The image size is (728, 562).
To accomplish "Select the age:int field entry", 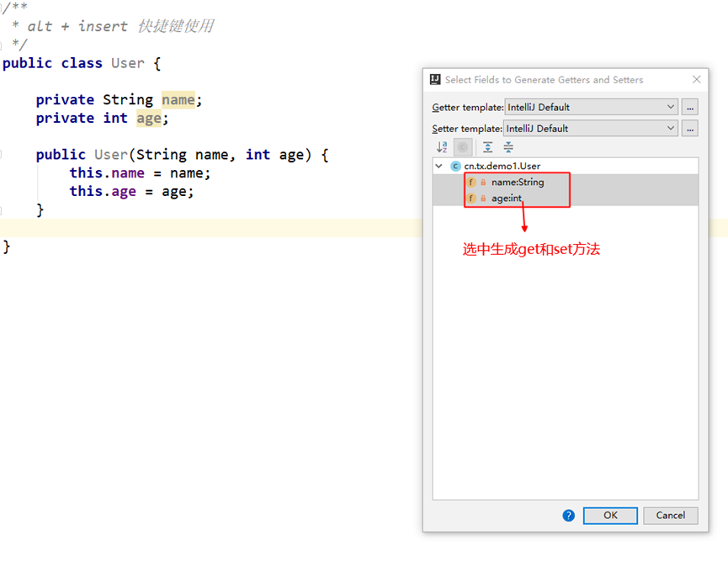I will point(505,198).
